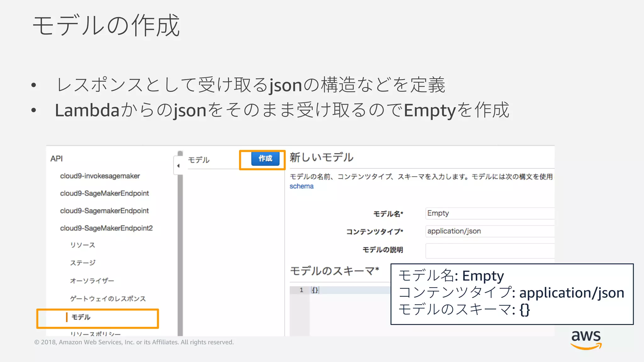Follow the schema link
644x362 pixels.
point(301,186)
